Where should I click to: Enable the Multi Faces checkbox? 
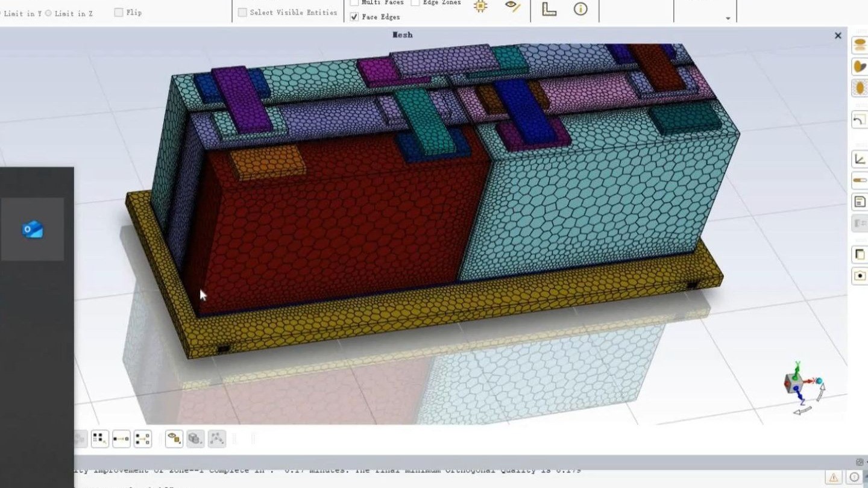coord(354,2)
